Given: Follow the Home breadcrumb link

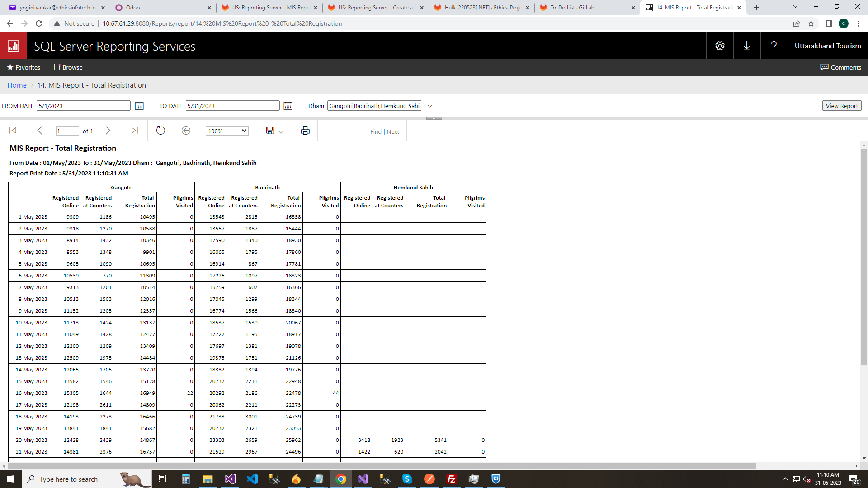Looking at the screenshot, I should (x=17, y=85).
